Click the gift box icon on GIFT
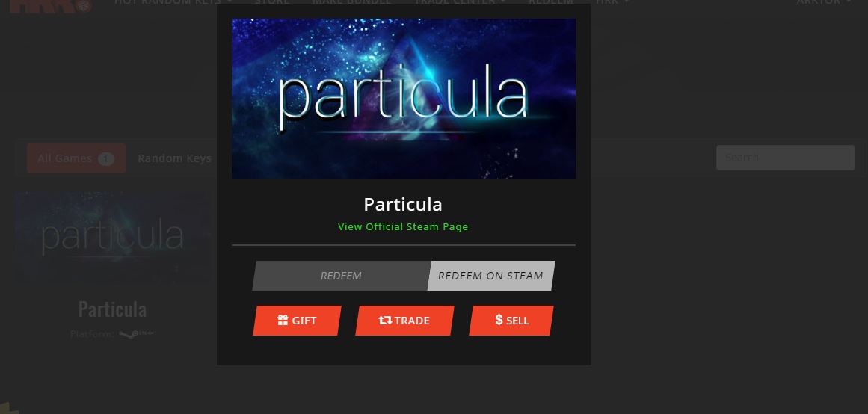The height and width of the screenshot is (414, 868). pos(283,320)
